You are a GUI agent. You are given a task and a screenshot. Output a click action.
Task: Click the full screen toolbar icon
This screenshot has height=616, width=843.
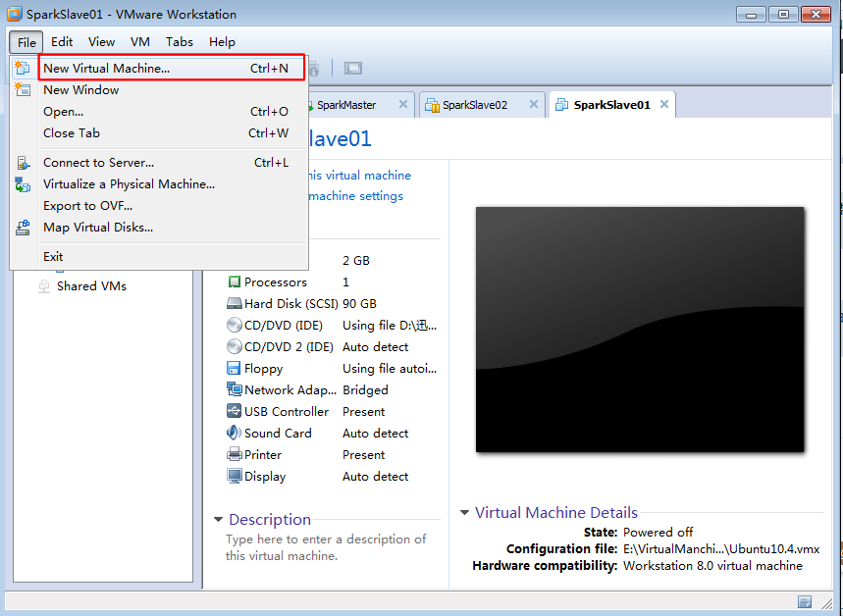pos(352,69)
